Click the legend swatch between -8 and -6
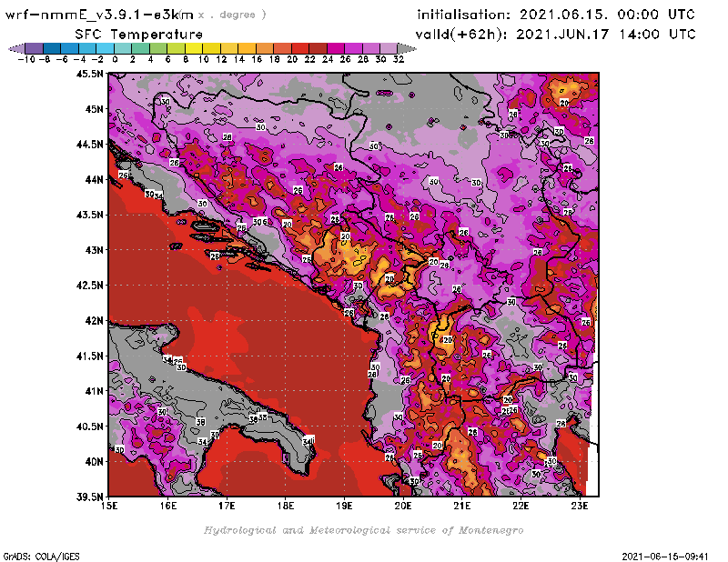 (x=52, y=48)
